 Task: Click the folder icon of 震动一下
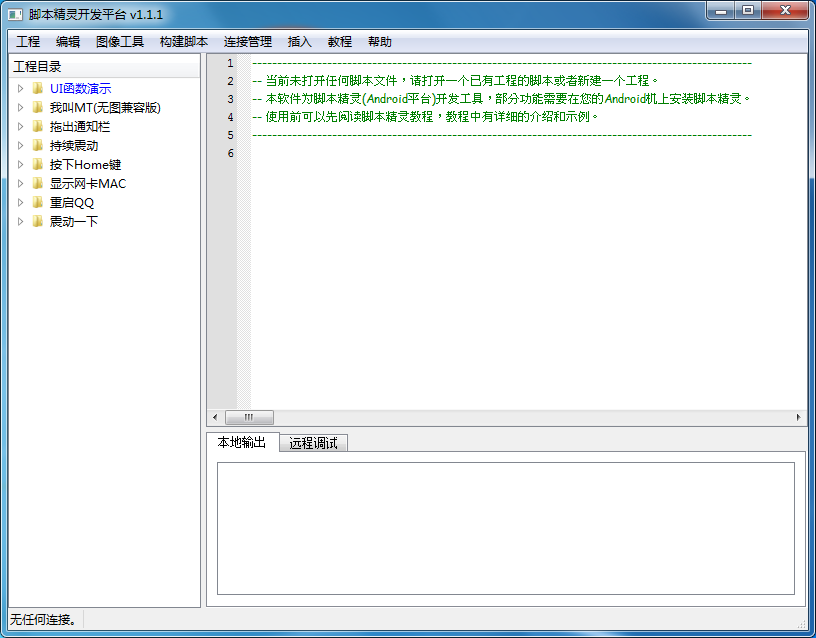coord(37,222)
